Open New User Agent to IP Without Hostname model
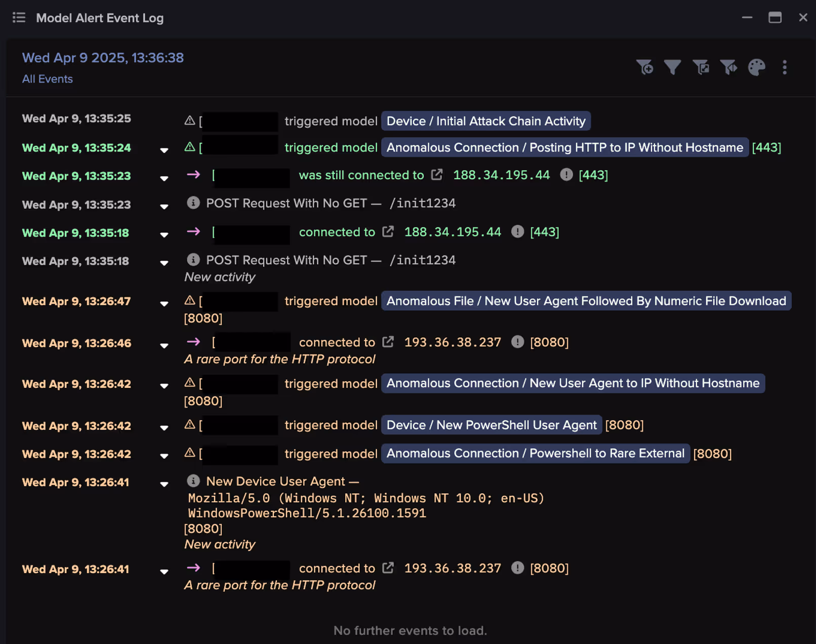The width and height of the screenshot is (816, 644). coord(573,383)
